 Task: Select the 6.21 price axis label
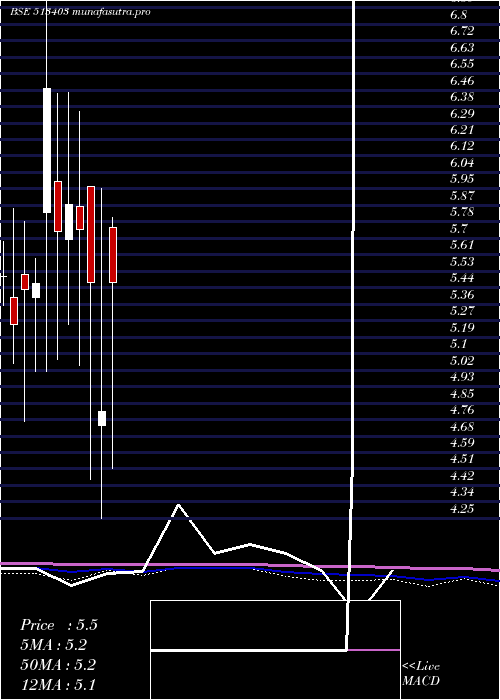(462, 130)
